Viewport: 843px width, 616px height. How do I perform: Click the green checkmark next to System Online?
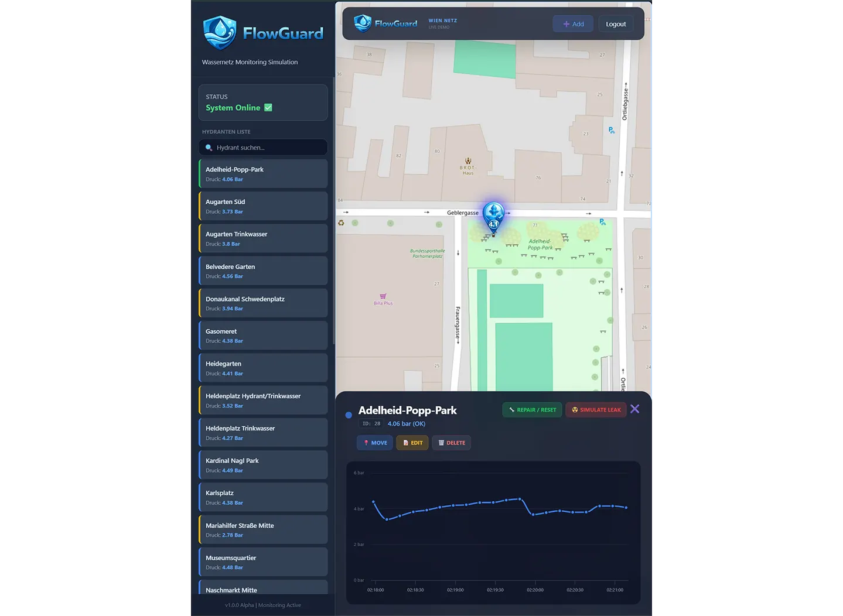[x=268, y=107]
